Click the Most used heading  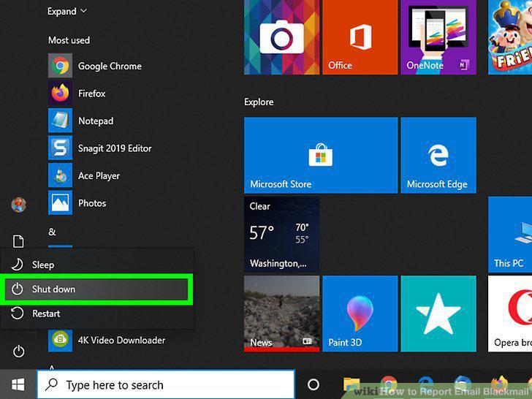click(x=69, y=40)
